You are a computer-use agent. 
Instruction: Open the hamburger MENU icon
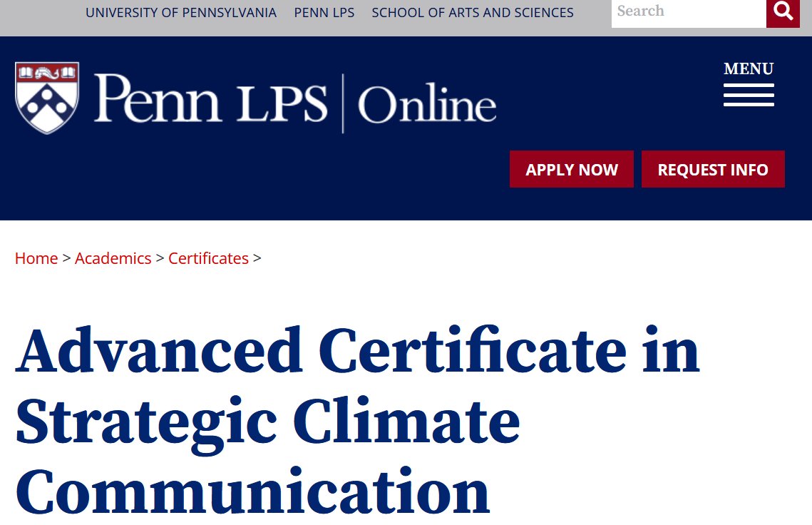pos(749,95)
